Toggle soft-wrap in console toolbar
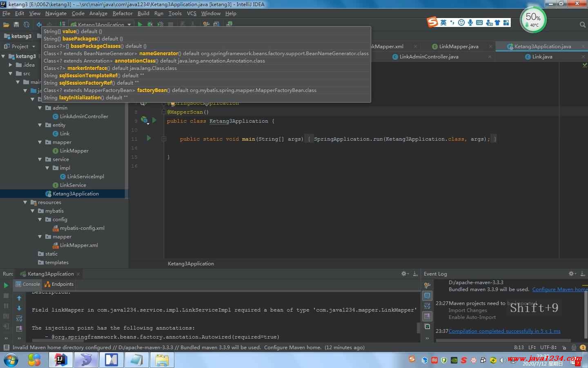The image size is (588, 368). (x=19, y=318)
